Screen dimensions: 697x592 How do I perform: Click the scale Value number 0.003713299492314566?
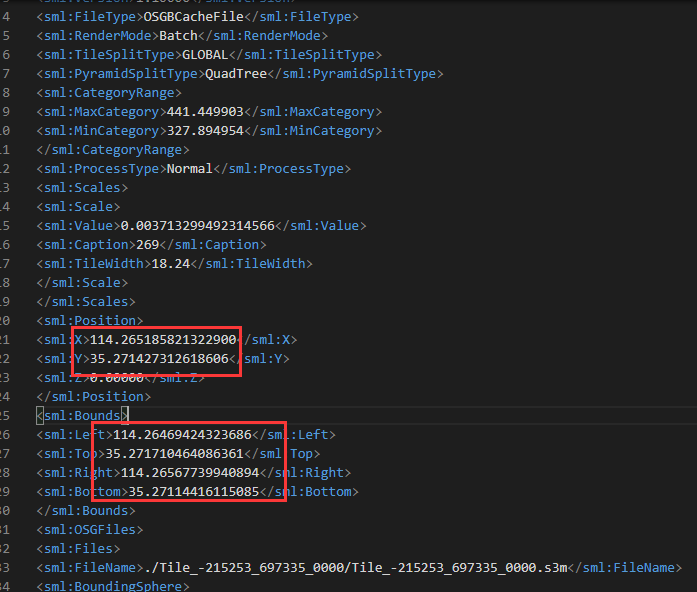click(196, 226)
